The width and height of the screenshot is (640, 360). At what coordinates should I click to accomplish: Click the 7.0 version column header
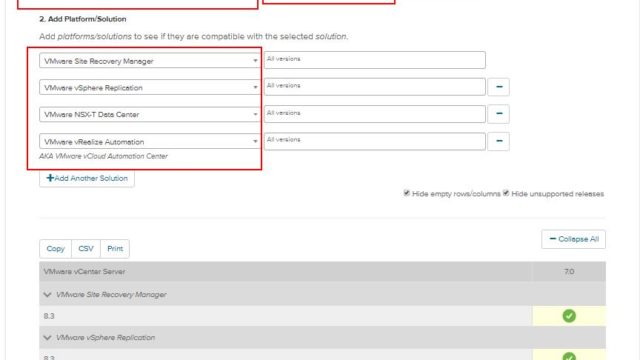point(569,271)
